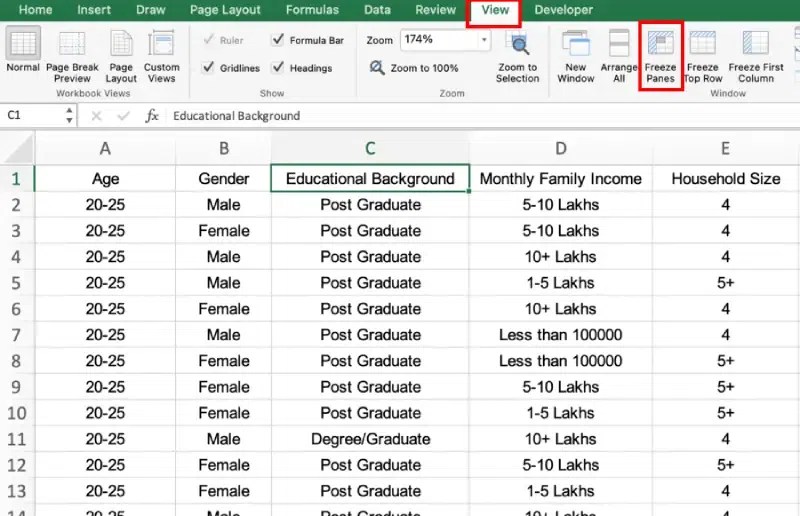Open the Home tab
The image size is (800, 516).
(x=35, y=10)
